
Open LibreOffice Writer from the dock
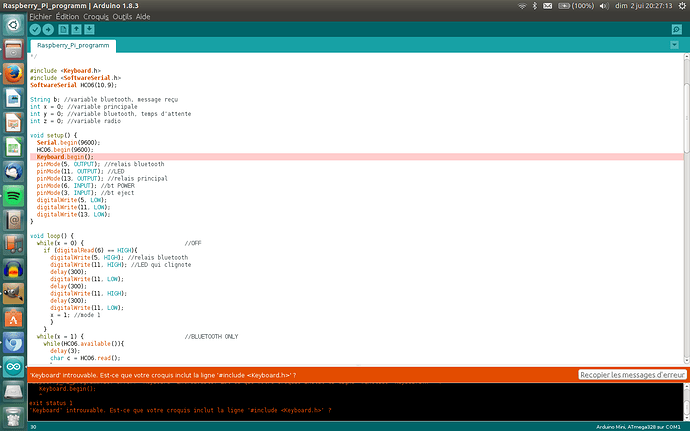[x=13, y=98]
